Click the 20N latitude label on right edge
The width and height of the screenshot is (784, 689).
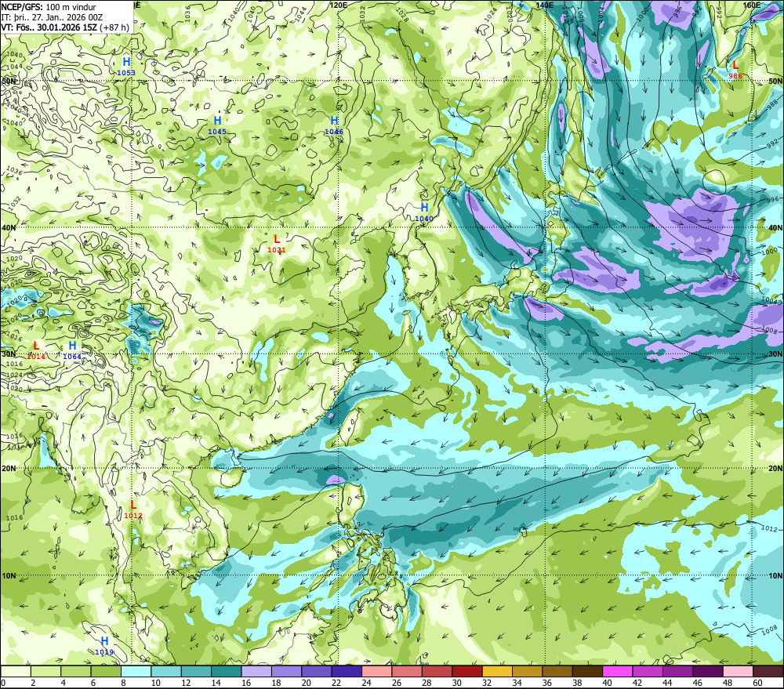pos(775,469)
